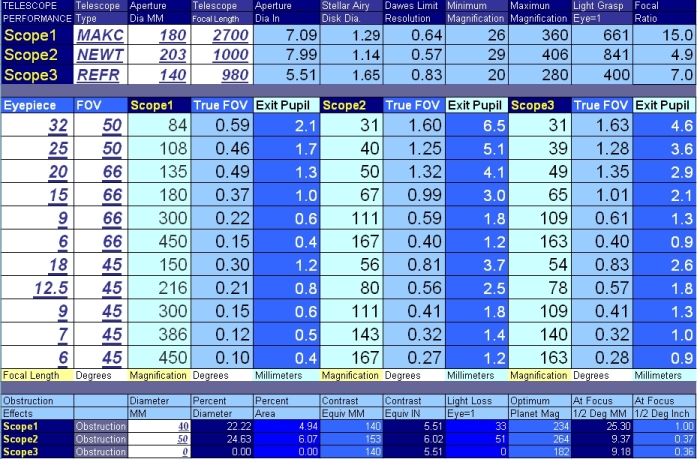This screenshot has width=697, height=459.
Task: Edit FOV 66 cell of the 20 eyepiece
Action: [100, 172]
